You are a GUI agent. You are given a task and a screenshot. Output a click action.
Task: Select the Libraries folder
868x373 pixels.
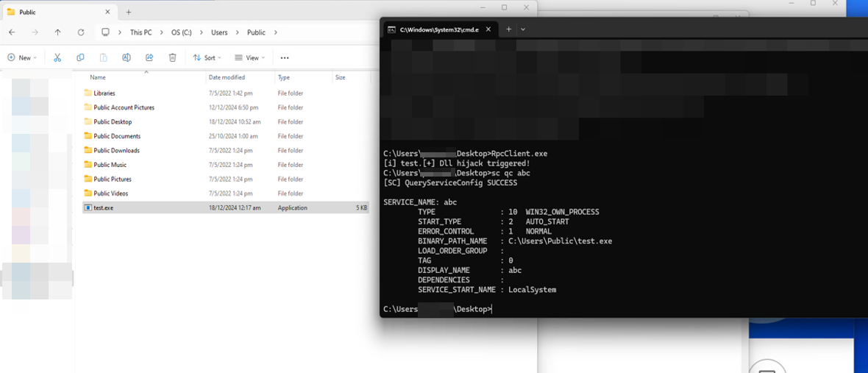tap(226, 93)
